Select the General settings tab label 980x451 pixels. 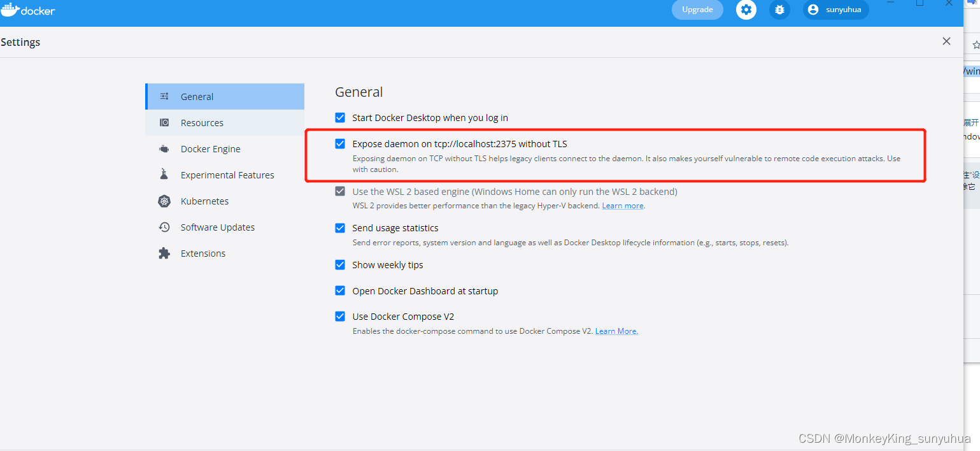click(x=197, y=97)
